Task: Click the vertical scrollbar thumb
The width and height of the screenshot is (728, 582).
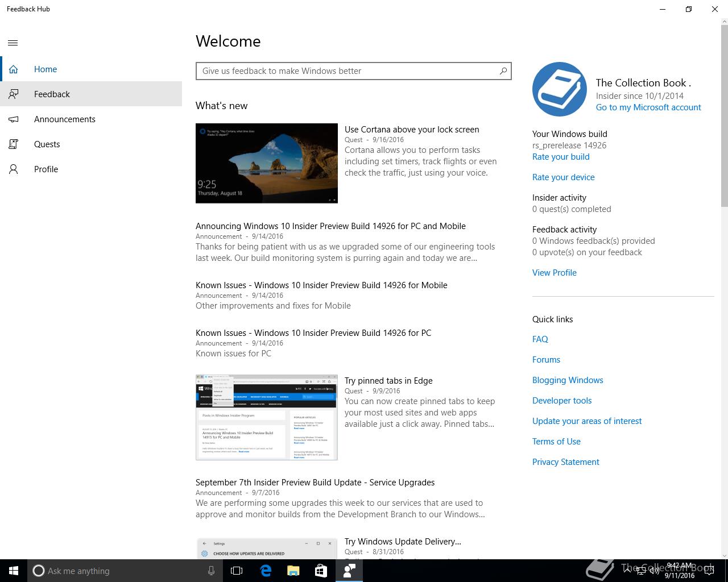Action: (724, 117)
